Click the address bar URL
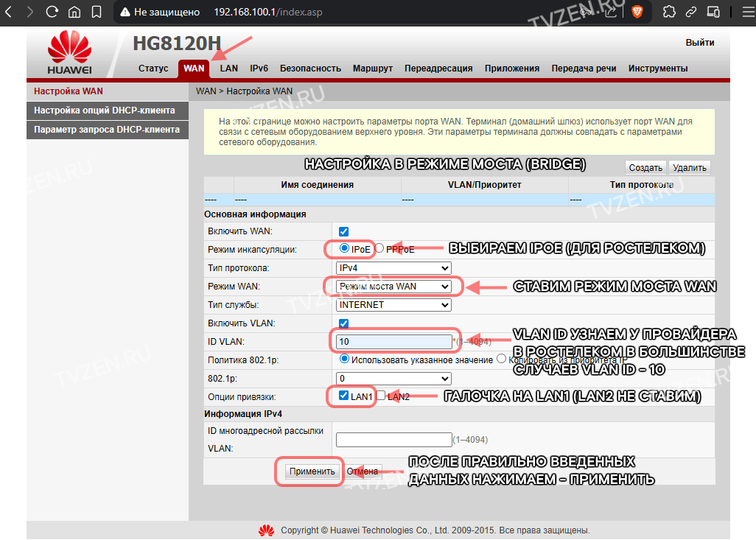Viewport: 756px width, 540px height. click(x=268, y=12)
